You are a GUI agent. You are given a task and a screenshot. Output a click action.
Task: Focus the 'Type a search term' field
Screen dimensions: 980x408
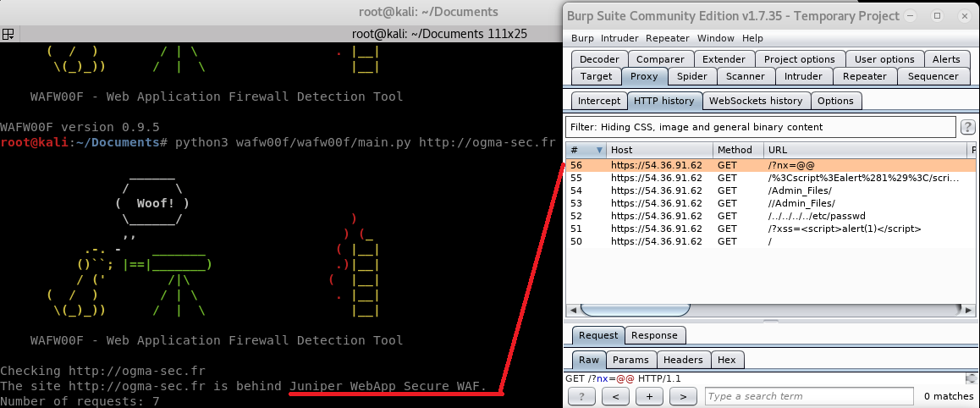[x=809, y=396]
